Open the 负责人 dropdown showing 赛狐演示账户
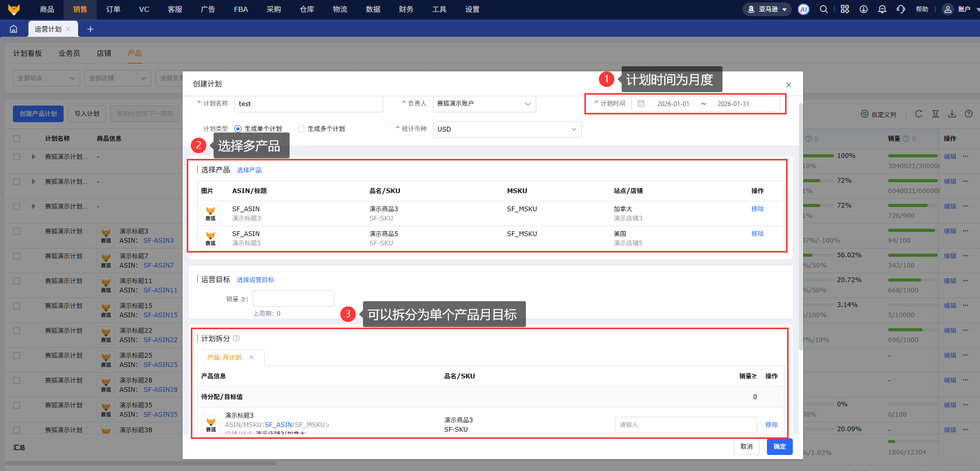This screenshot has width=980, height=471. coord(484,104)
